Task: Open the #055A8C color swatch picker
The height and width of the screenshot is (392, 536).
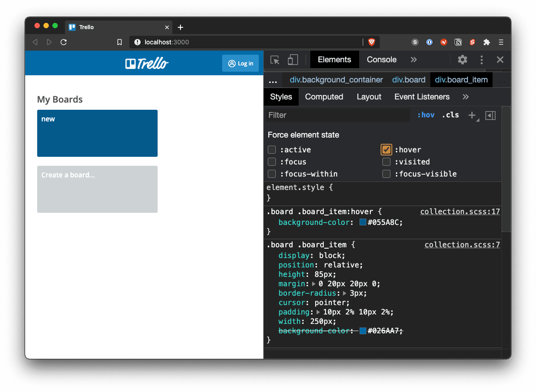Action: click(x=363, y=223)
